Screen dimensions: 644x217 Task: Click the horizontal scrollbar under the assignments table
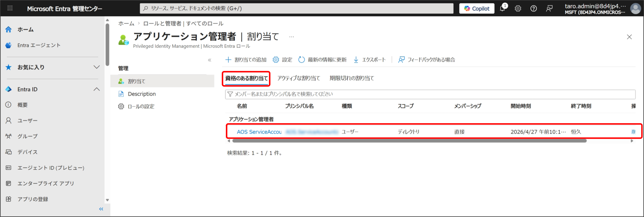(x=409, y=141)
